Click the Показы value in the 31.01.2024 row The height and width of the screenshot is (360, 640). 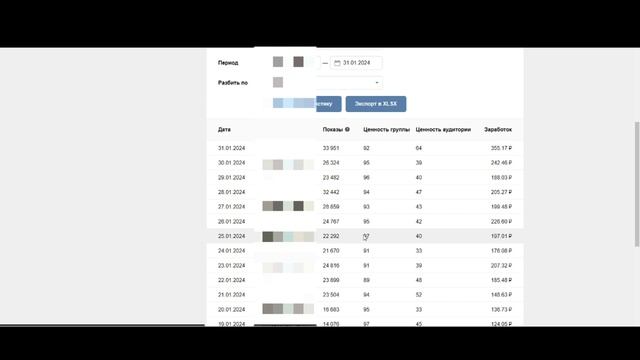click(x=331, y=148)
